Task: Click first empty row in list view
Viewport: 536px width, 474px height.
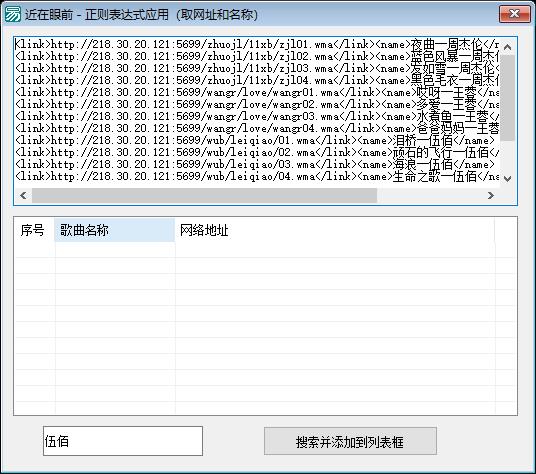Action: (x=265, y=249)
